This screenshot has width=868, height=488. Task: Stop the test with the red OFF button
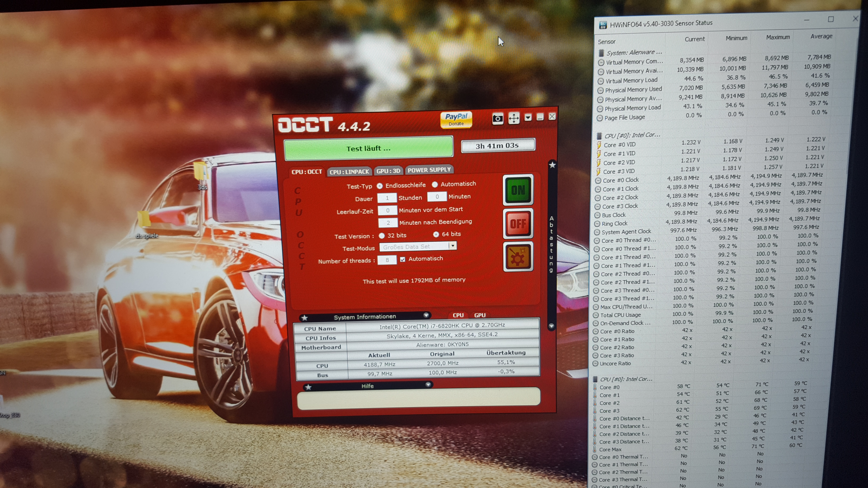pyautogui.click(x=518, y=223)
